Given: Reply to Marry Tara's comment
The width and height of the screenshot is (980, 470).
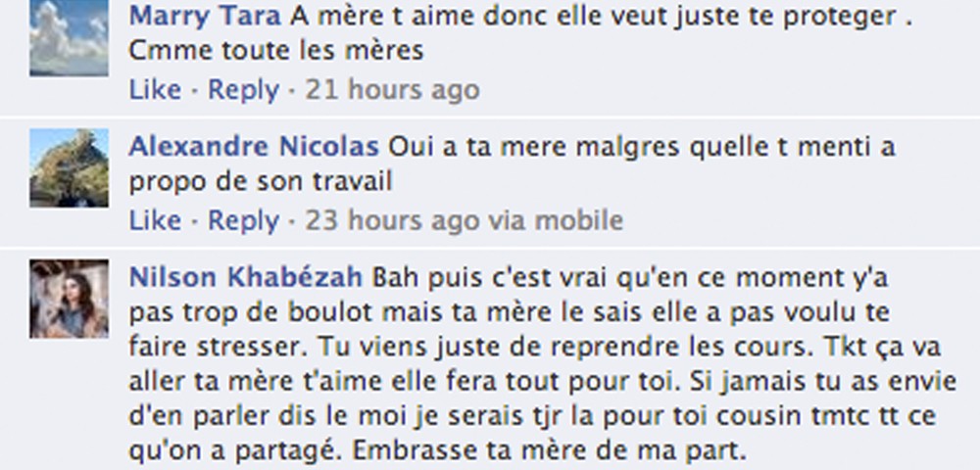Looking at the screenshot, I should (243, 90).
